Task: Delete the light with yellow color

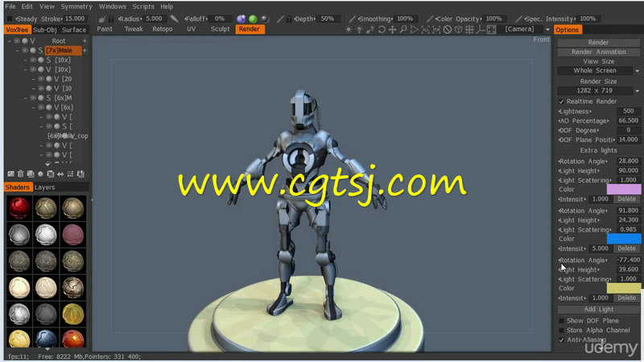Action: [627, 298]
